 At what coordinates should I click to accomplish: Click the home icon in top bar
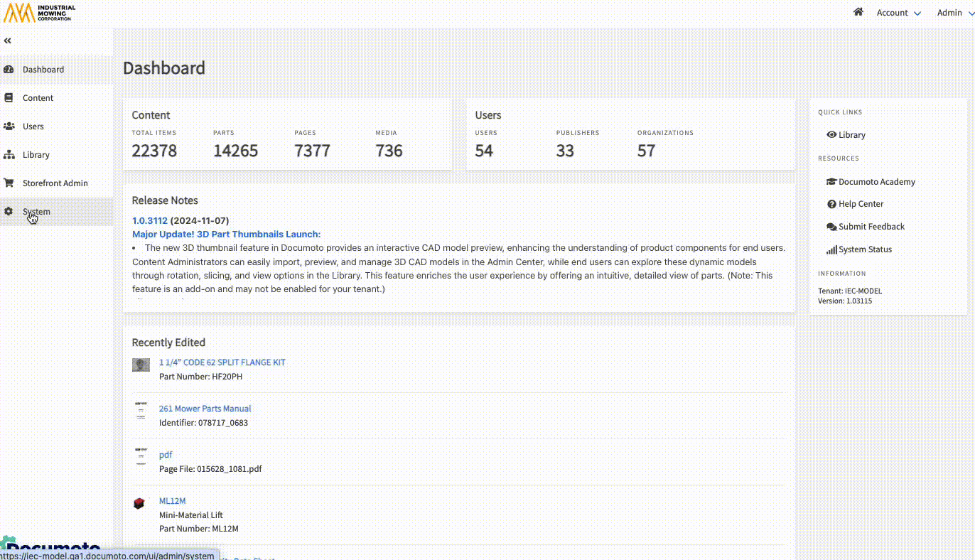pyautogui.click(x=858, y=12)
